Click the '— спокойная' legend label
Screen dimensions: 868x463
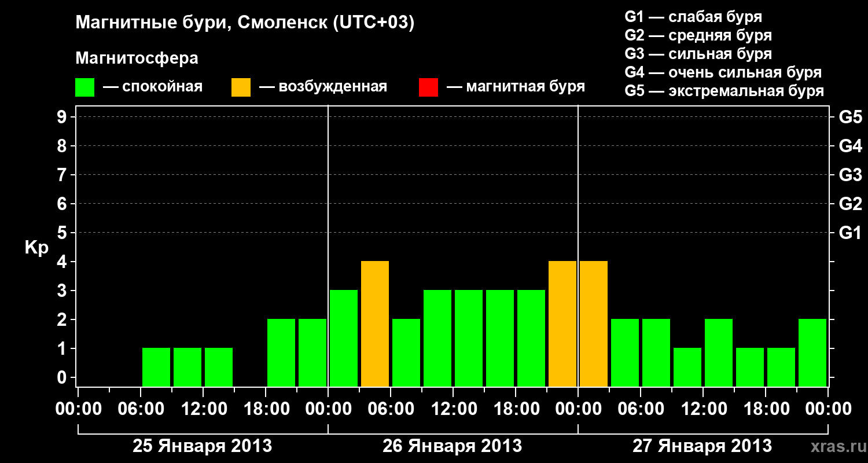pos(153,87)
